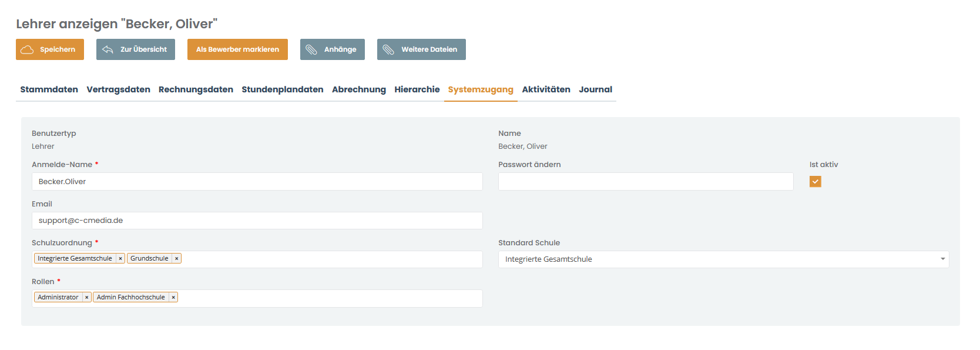Switch to the Stammdaten tab
Viewport: 980px width, 350px height.
coord(49,89)
